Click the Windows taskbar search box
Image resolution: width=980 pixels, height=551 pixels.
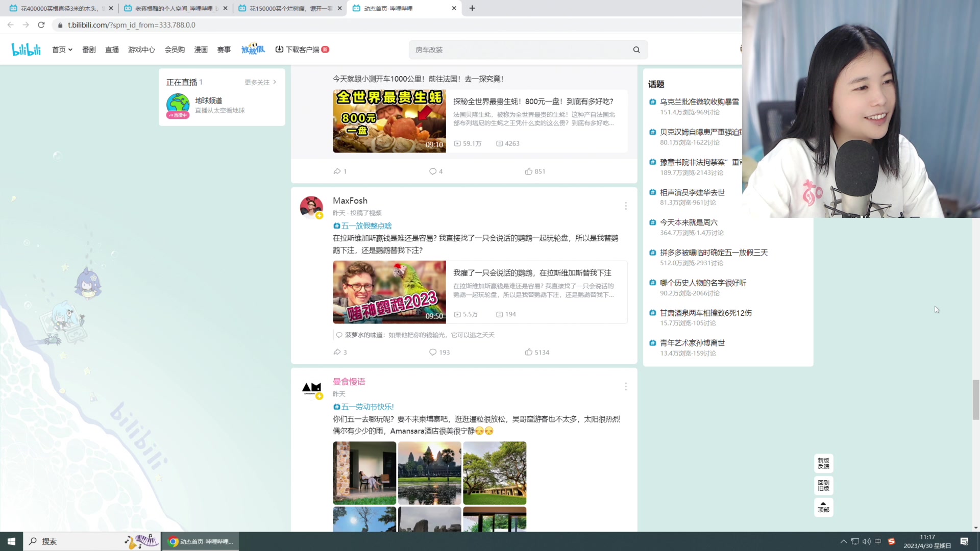coord(92,541)
